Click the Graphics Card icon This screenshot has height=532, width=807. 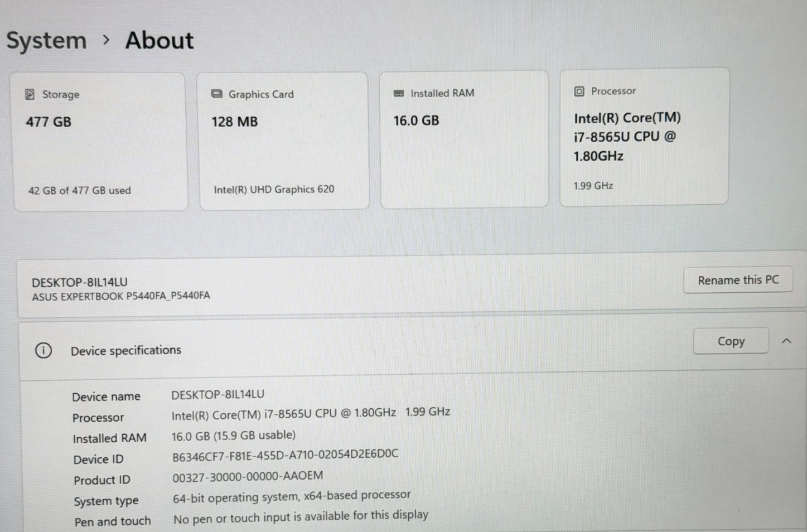click(x=217, y=94)
